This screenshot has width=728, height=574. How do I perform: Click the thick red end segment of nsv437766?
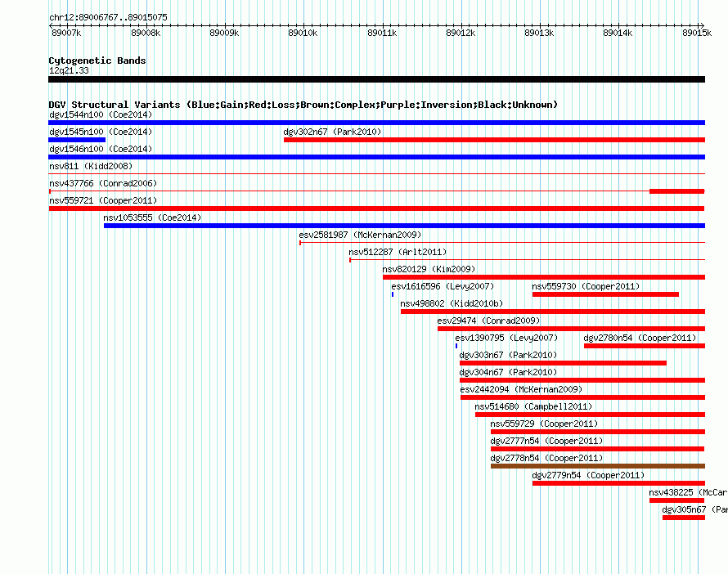[677, 191]
